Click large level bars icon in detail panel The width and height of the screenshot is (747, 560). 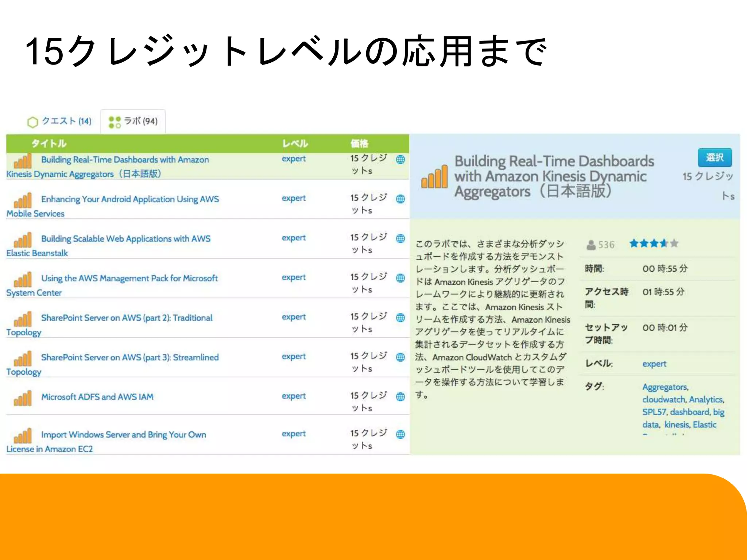click(x=434, y=176)
